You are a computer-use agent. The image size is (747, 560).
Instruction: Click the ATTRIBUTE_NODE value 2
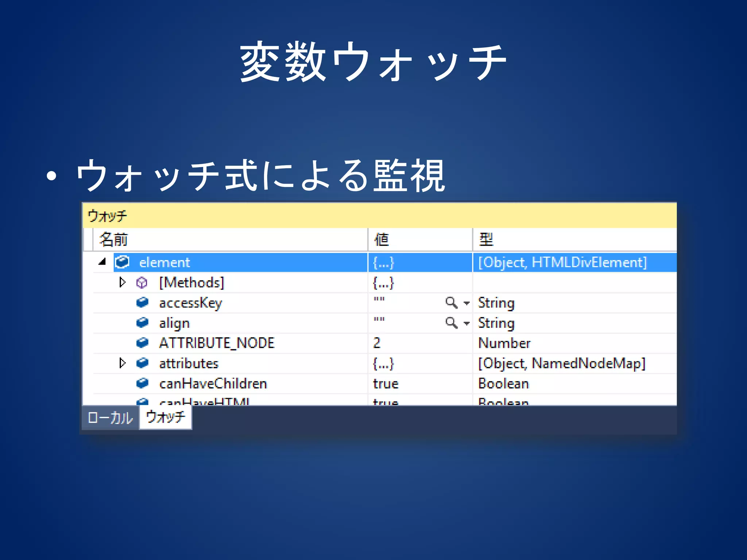(x=377, y=343)
